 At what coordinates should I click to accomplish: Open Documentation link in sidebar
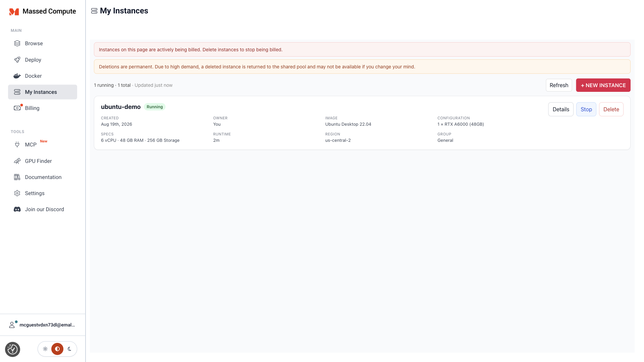pyautogui.click(x=43, y=177)
